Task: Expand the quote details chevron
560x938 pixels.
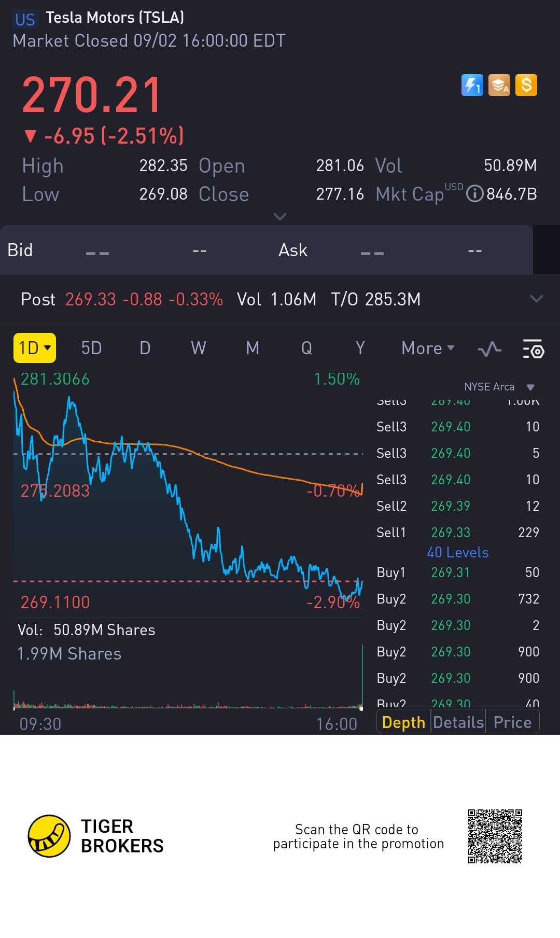Action: pyautogui.click(x=280, y=216)
